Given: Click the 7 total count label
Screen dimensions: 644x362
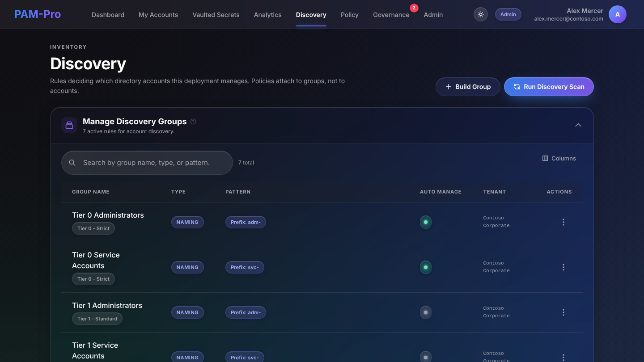Looking at the screenshot, I should [246, 163].
